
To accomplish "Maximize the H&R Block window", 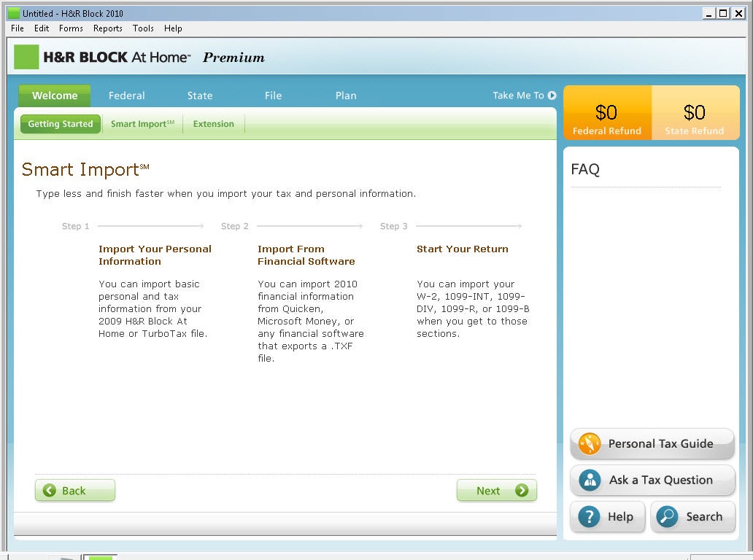I will coord(723,13).
